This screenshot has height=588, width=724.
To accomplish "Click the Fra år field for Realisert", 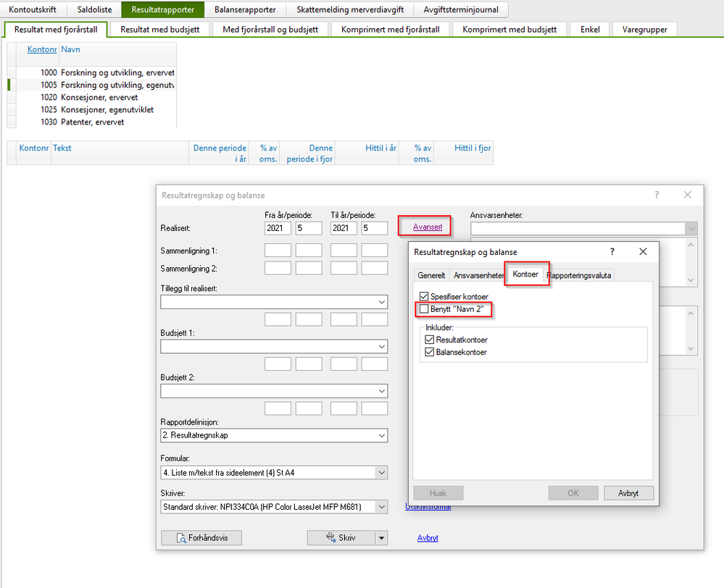I will pyautogui.click(x=278, y=228).
